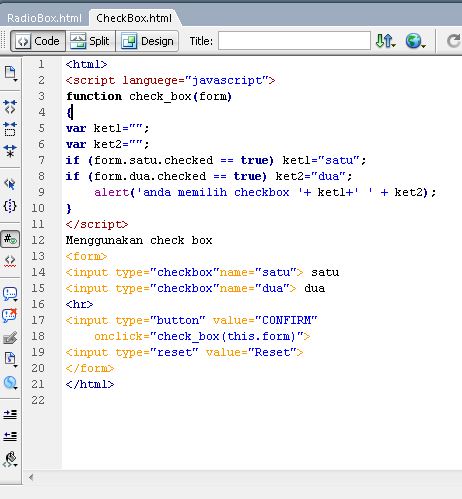Switch to Code view
Image resolution: width=462 pixels, height=499 pixels.
click(38, 41)
